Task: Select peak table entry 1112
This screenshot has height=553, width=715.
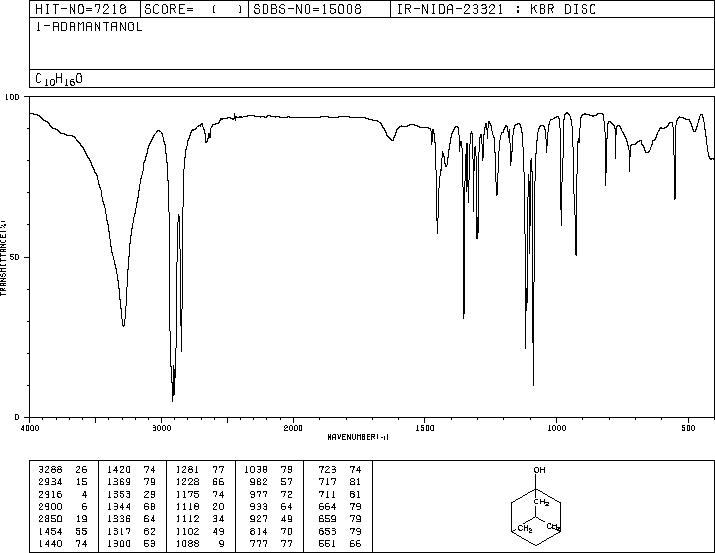Action: 200,519
